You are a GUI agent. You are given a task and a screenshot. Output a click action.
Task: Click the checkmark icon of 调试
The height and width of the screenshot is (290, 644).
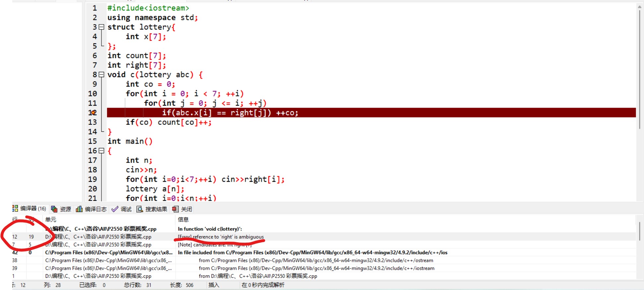click(115, 209)
